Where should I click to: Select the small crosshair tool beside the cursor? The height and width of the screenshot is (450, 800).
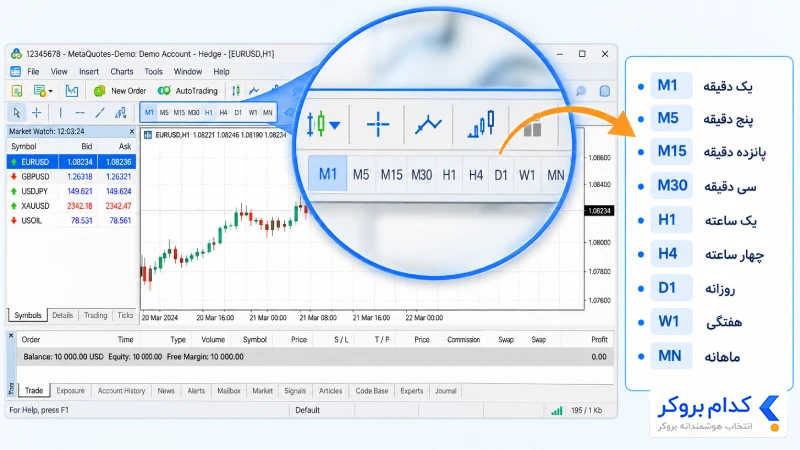click(37, 113)
